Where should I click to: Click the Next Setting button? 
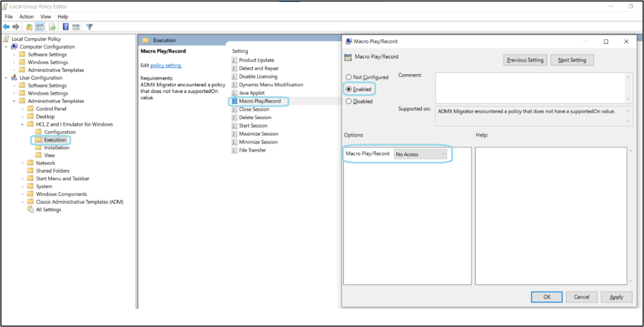pyautogui.click(x=572, y=60)
